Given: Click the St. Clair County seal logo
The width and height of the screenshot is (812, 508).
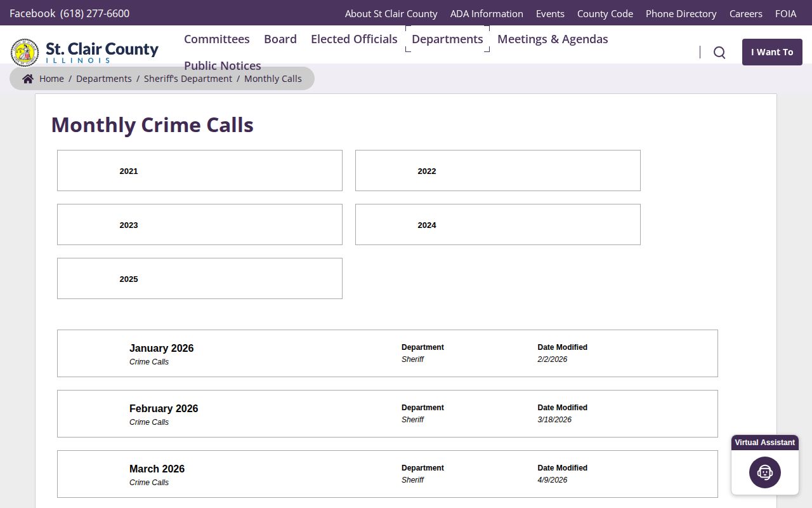Looking at the screenshot, I should pos(25,52).
